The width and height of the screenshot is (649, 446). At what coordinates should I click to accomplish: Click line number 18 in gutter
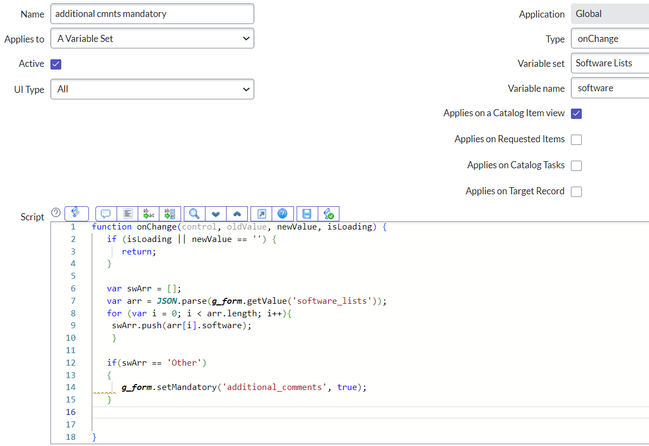(71, 437)
